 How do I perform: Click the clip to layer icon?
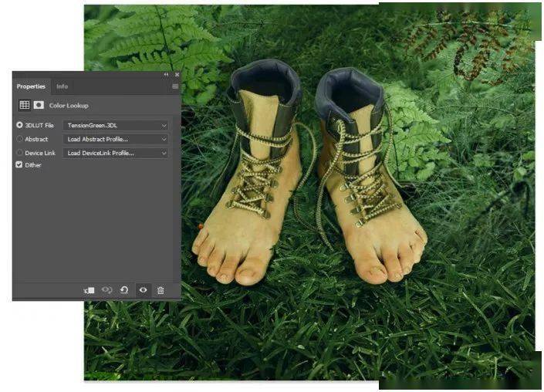click(x=90, y=290)
